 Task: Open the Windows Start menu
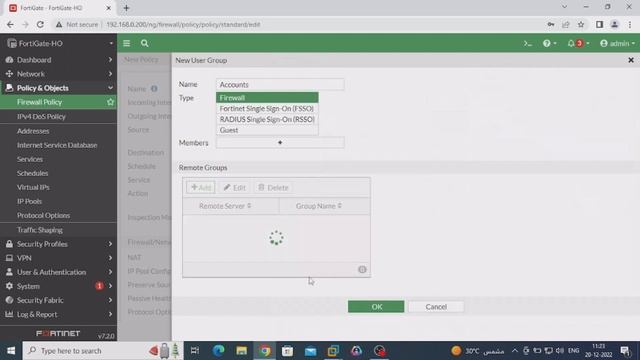pos(11,351)
